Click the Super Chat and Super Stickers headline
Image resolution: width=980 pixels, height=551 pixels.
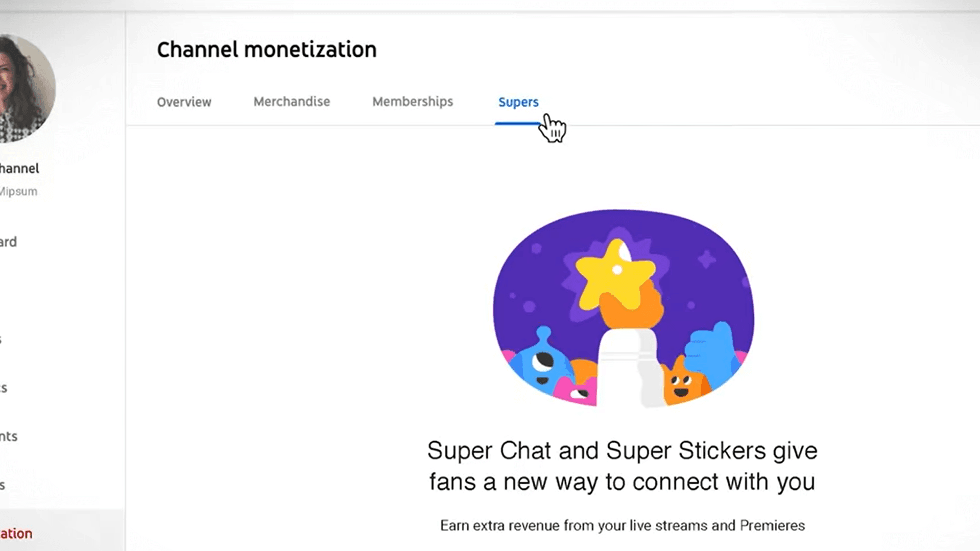(x=622, y=466)
